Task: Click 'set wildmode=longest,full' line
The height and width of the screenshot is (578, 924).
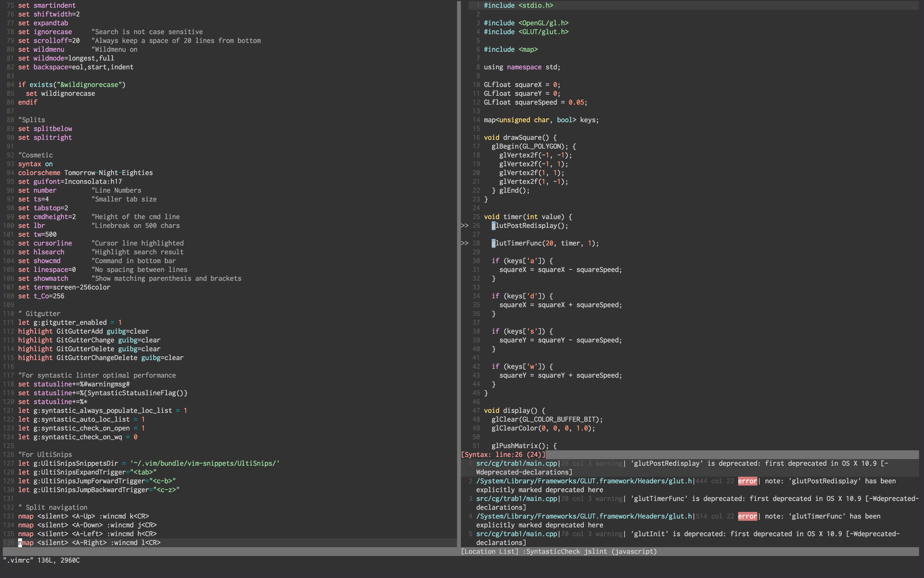Action: [66, 58]
